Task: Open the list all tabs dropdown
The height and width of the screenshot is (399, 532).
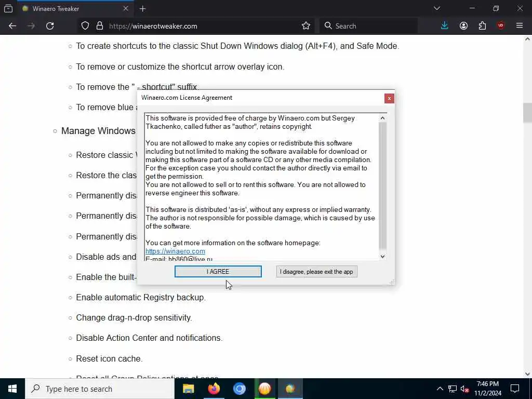Action: 436,8
